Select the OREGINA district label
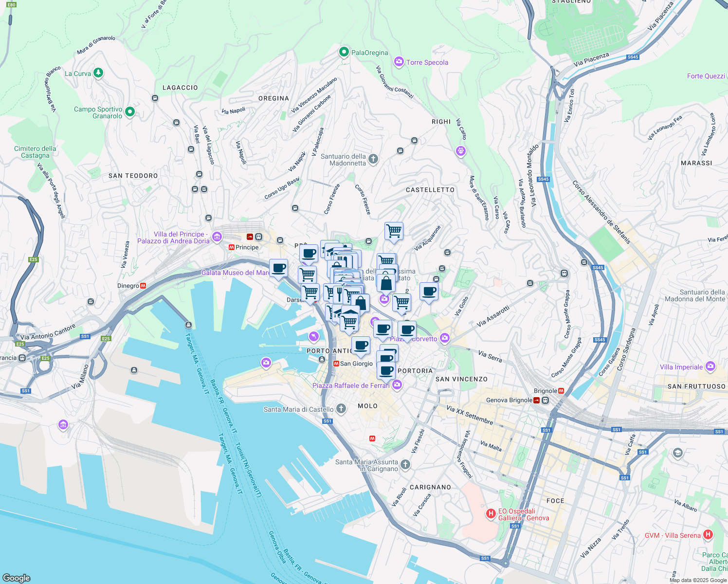The height and width of the screenshot is (584, 728). (x=274, y=98)
